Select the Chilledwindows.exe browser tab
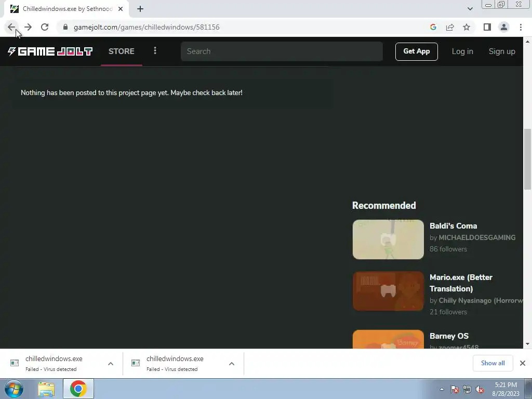The image size is (532, 399). point(66,9)
